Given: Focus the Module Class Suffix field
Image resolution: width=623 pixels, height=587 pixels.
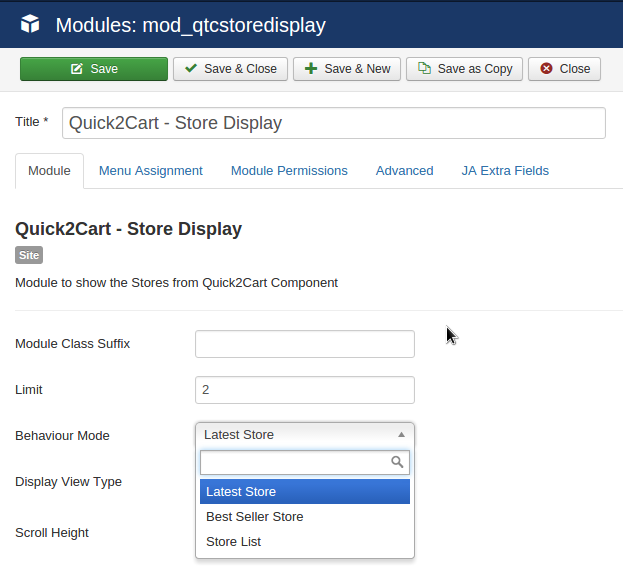Looking at the screenshot, I should click(x=304, y=344).
